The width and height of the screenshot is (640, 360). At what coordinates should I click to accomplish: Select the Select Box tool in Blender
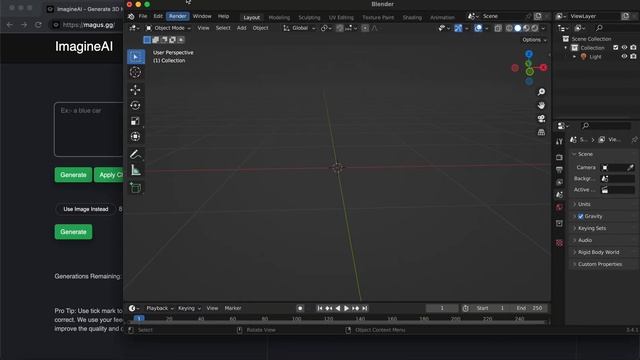pyautogui.click(x=136, y=56)
